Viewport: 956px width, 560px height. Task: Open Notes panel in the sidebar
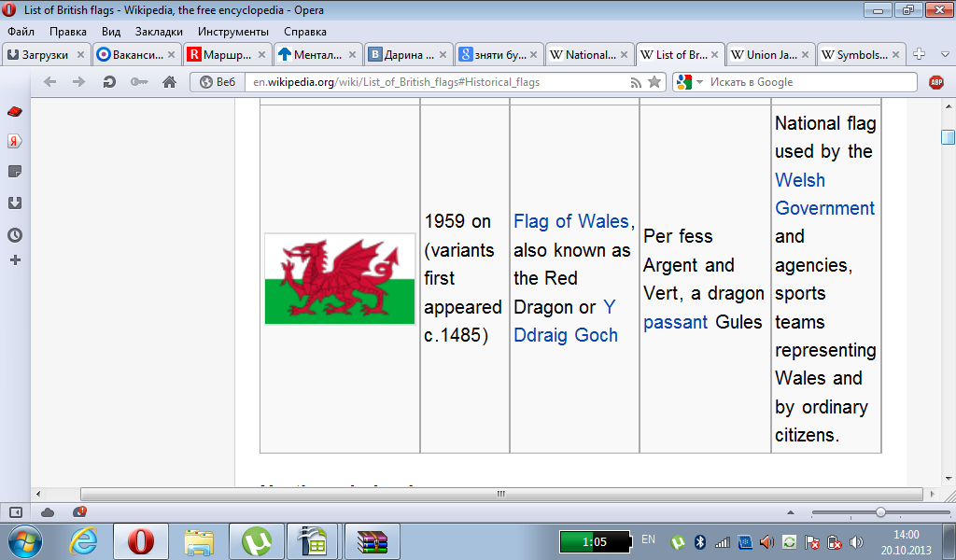pyautogui.click(x=15, y=172)
